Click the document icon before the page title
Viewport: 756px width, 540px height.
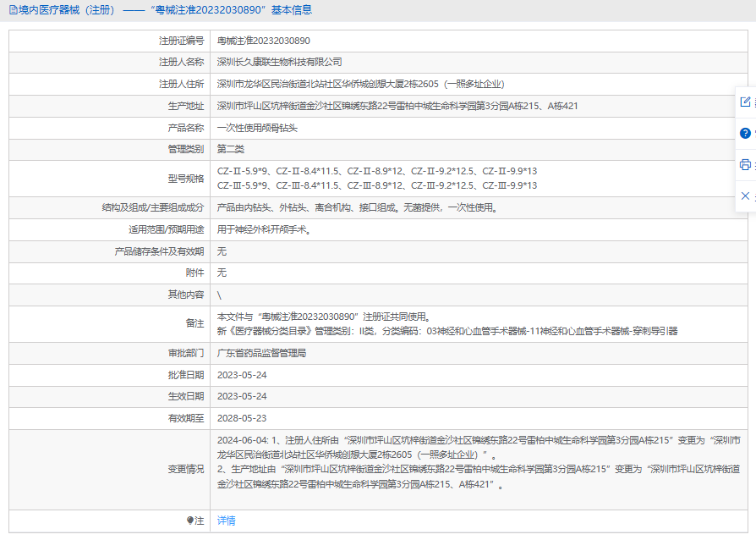click(x=14, y=9)
